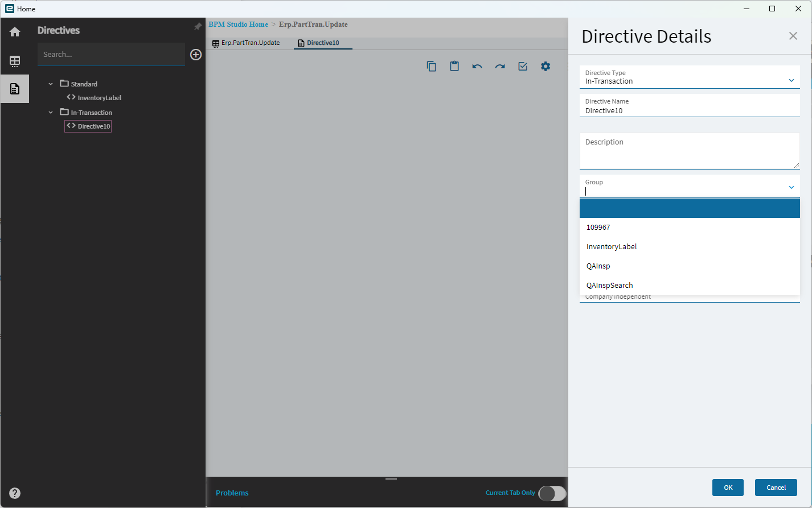
Task: Validate the directive with the checkmark icon
Action: (x=523, y=66)
